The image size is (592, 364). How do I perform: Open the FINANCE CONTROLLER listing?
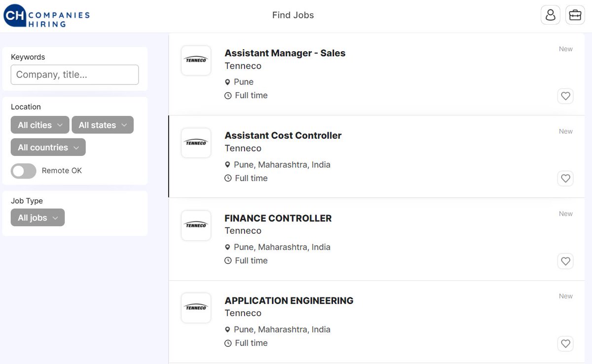(278, 218)
